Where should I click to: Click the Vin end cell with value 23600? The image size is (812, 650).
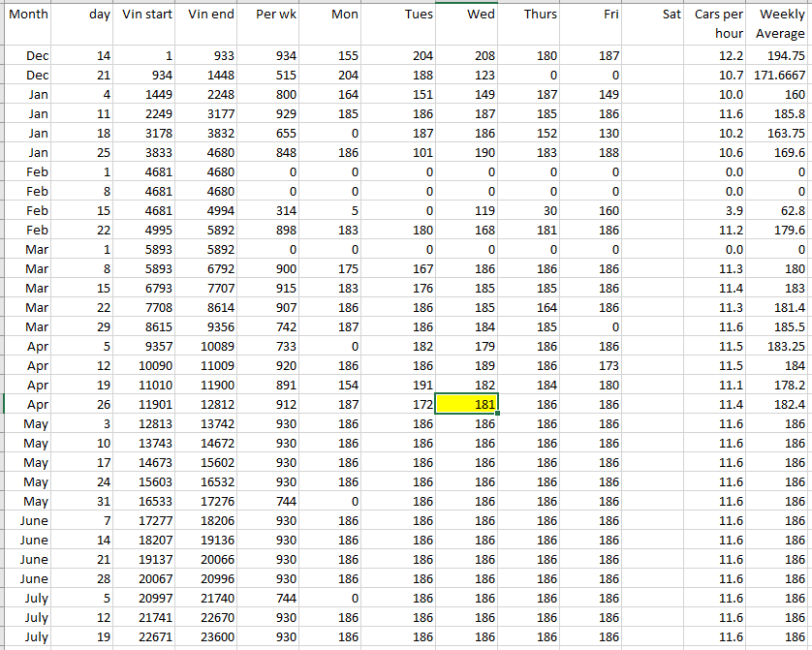click(209, 636)
